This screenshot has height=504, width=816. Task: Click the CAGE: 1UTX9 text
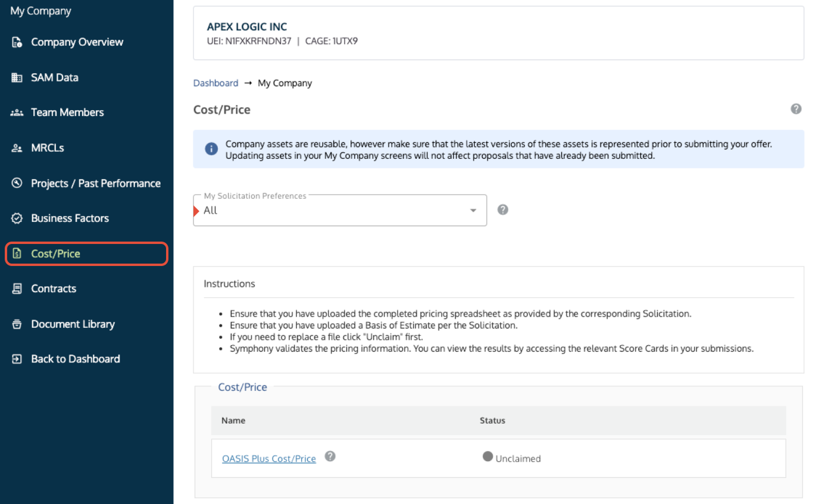pos(332,41)
